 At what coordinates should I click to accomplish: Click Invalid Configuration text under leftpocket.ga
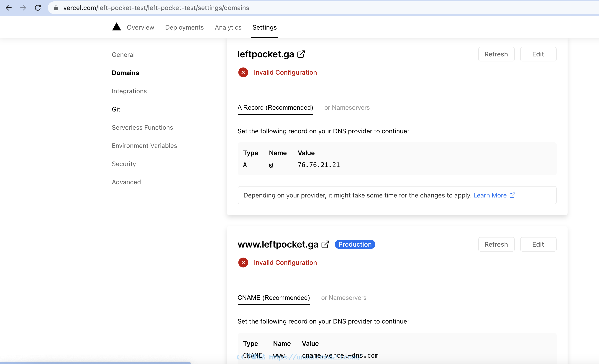pyautogui.click(x=285, y=72)
